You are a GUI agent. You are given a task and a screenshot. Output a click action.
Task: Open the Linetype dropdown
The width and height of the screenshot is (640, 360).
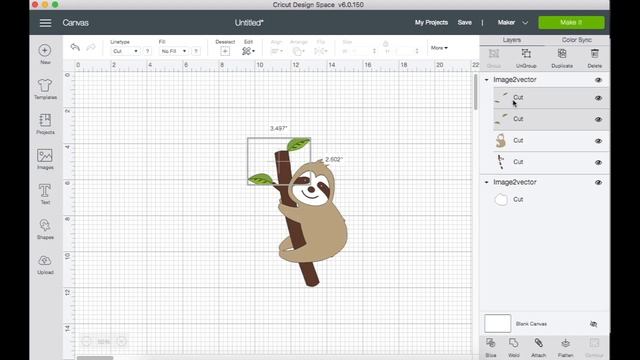tap(125, 51)
